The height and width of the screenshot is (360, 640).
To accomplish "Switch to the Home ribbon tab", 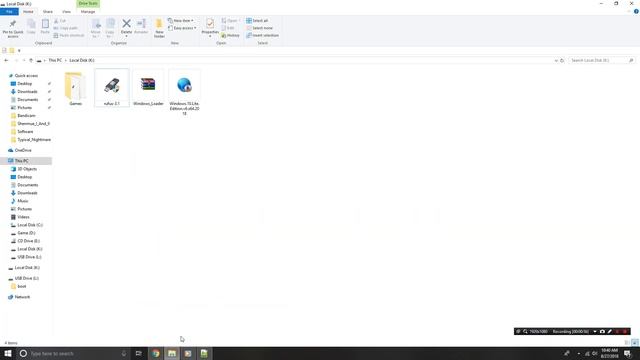I will click(x=28, y=11).
